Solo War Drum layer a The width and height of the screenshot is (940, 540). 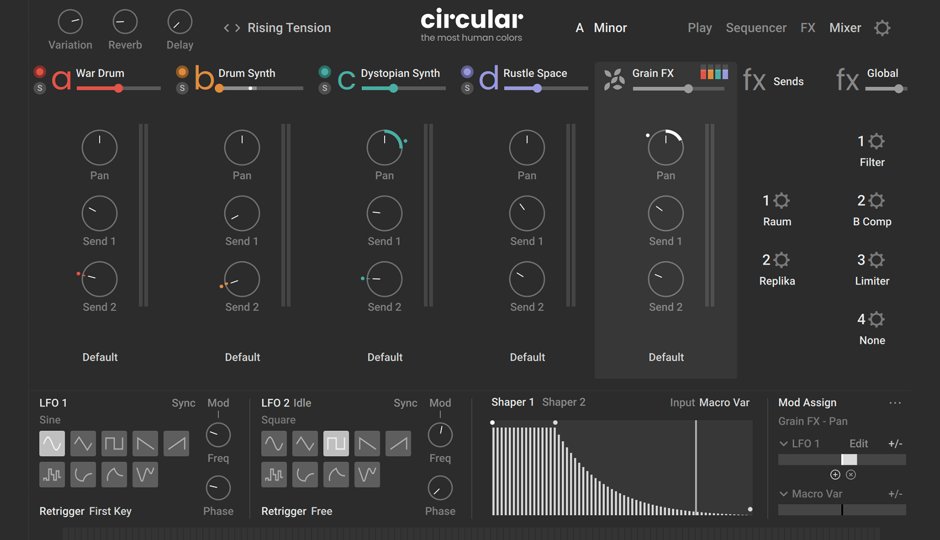40,88
